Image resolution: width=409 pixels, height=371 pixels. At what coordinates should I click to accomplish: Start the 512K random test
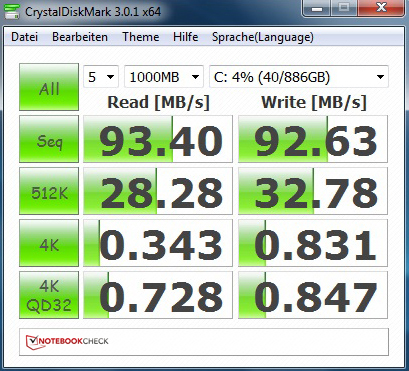[49, 191]
